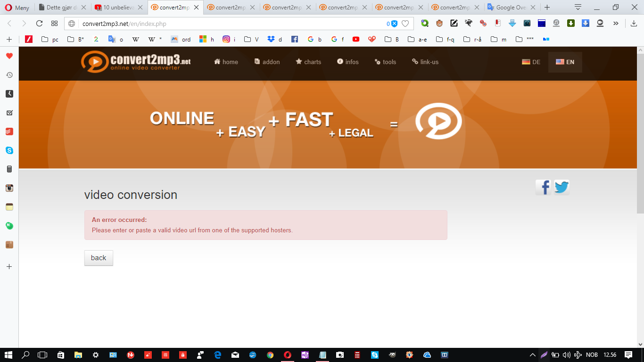Open the *** bookmarks folder
This screenshot has width=644, height=362.
click(x=525, y=40)
